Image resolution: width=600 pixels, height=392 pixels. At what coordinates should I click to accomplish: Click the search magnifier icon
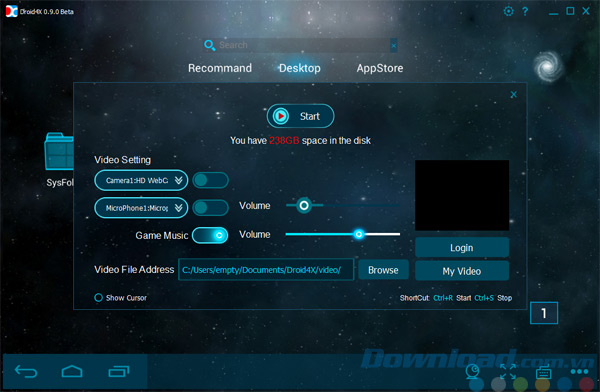click(x=209, y=45)
